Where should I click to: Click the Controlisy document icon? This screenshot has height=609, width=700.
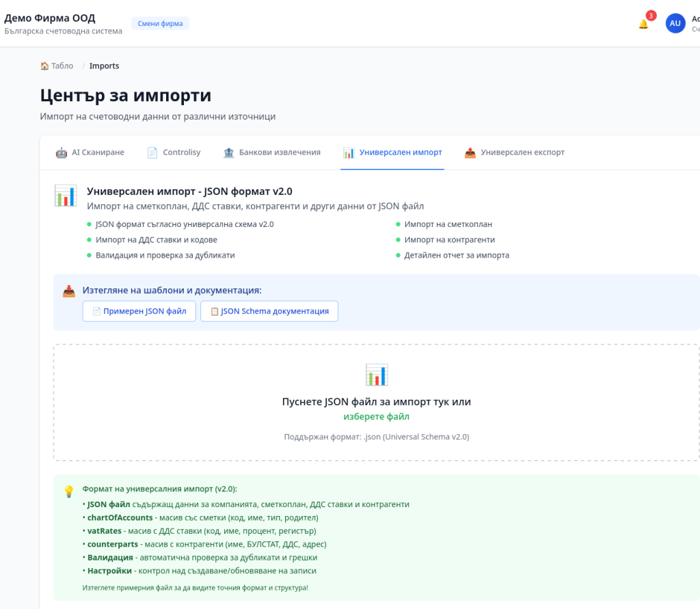(x=152, y=152)
